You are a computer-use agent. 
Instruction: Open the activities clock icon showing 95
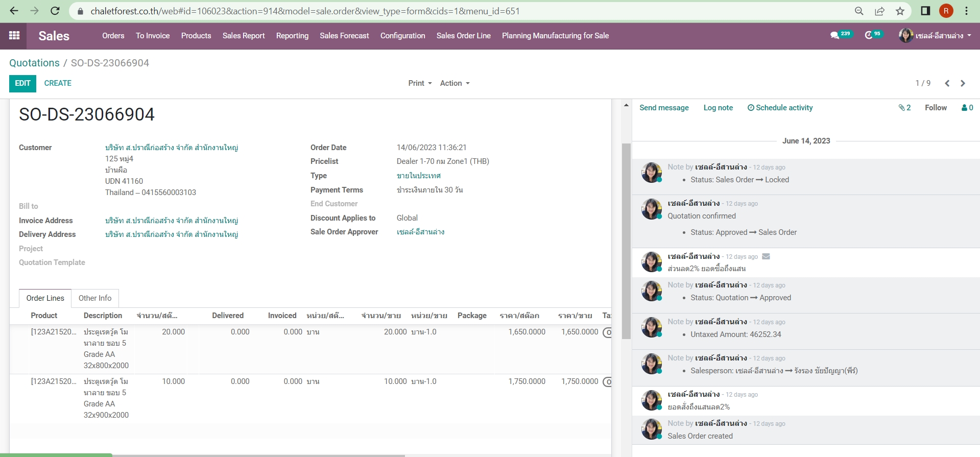(869, 35)
